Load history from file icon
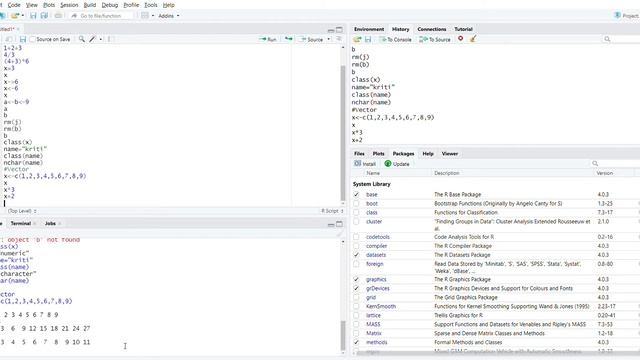This screenshot has width=640, height=360. pyautogui.click(x=357, y=39)
